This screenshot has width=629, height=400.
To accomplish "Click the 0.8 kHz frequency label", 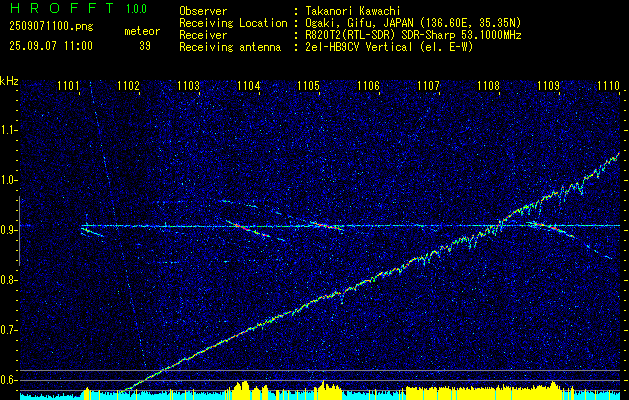I will click(x=8, y=280).
